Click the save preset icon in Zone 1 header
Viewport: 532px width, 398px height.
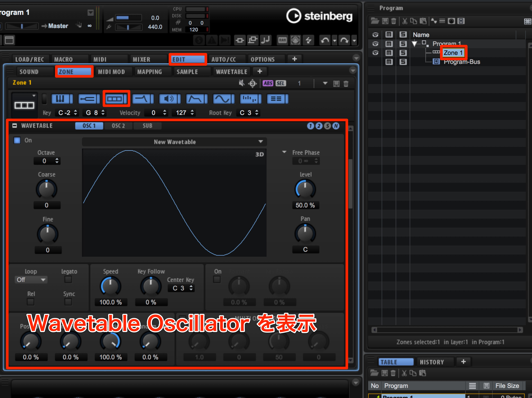pyautogui.click(x=336, y=84)
